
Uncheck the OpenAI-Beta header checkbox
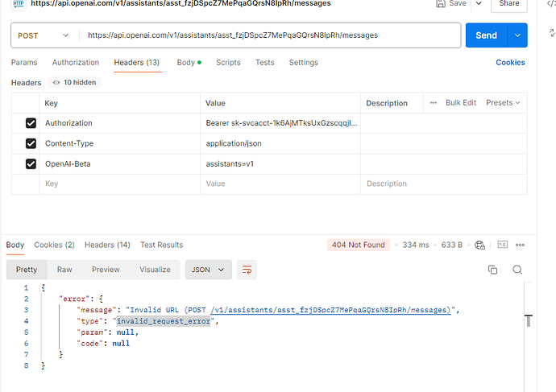pos(31,164)
